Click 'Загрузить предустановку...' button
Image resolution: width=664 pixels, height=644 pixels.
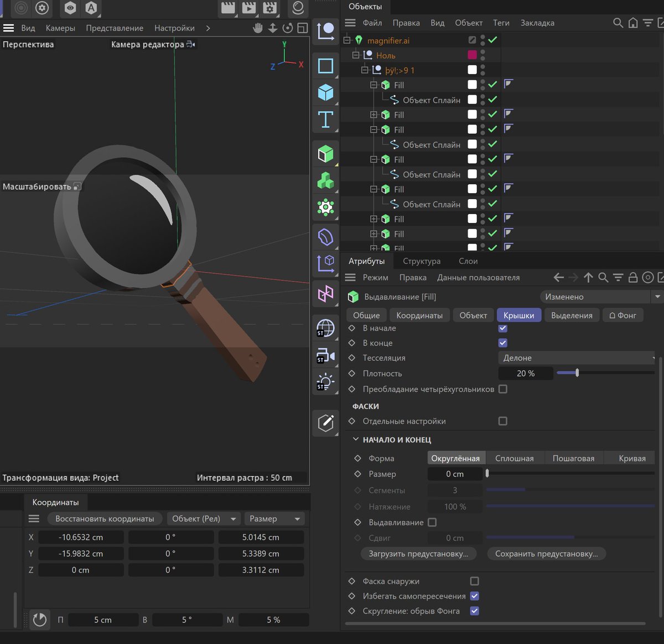point(418,553)
